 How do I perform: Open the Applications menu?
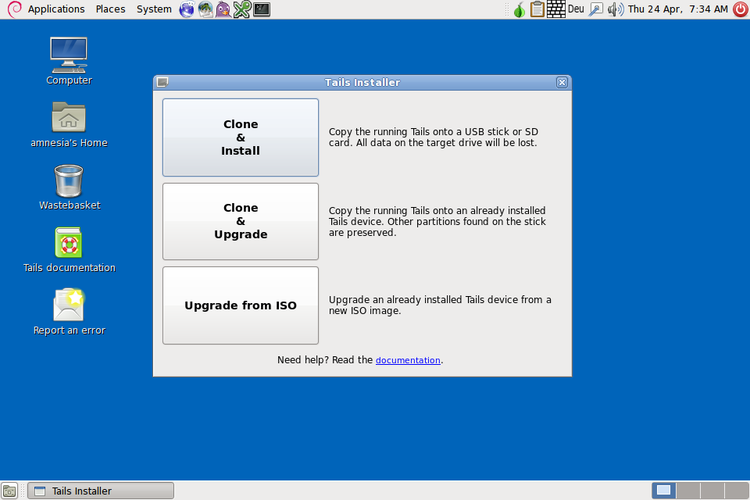pos(55,9)
